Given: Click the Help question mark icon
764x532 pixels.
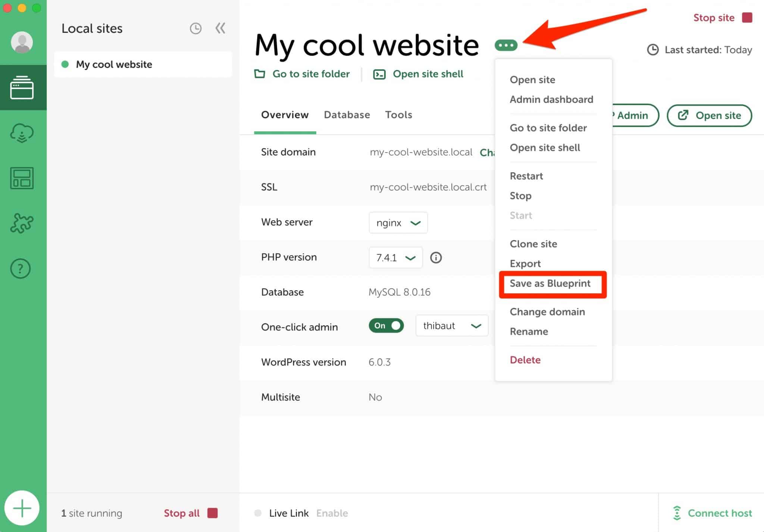Looking at the screenshot, I should [x=21, y=268].
